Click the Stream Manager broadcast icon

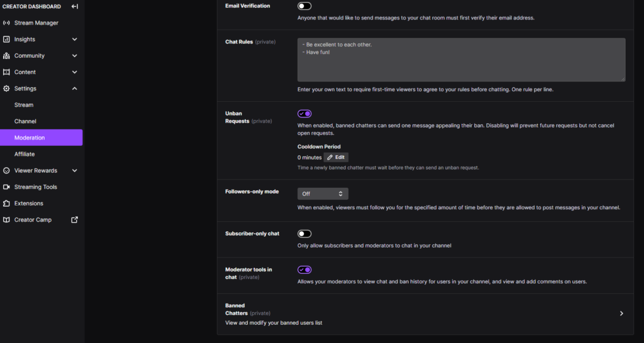(7, 23)
